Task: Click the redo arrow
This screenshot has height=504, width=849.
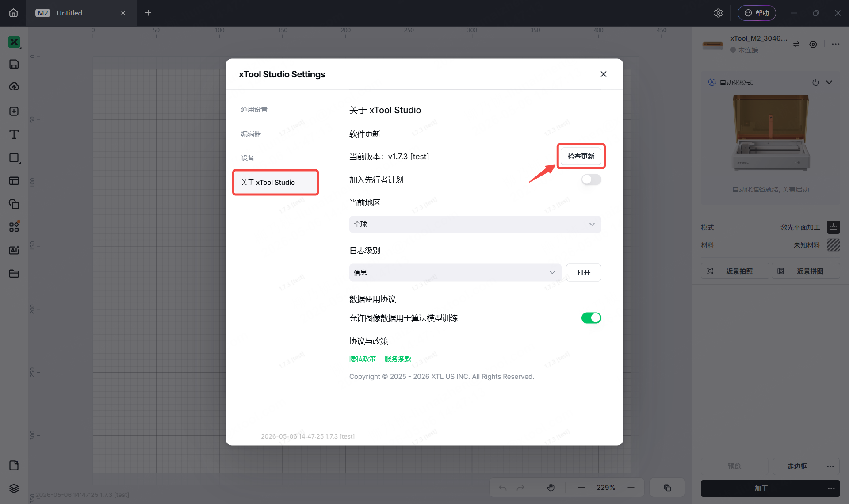Action: [520, 488]
